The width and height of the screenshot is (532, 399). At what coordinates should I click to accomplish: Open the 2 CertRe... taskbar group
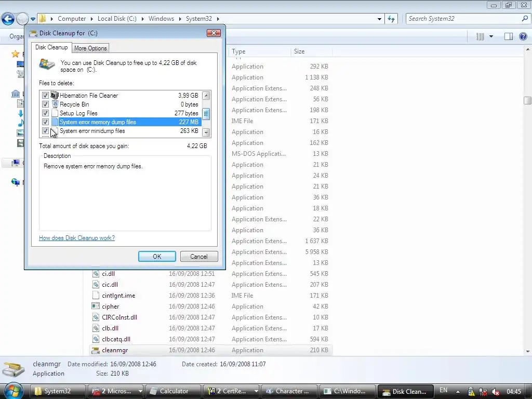231,391
